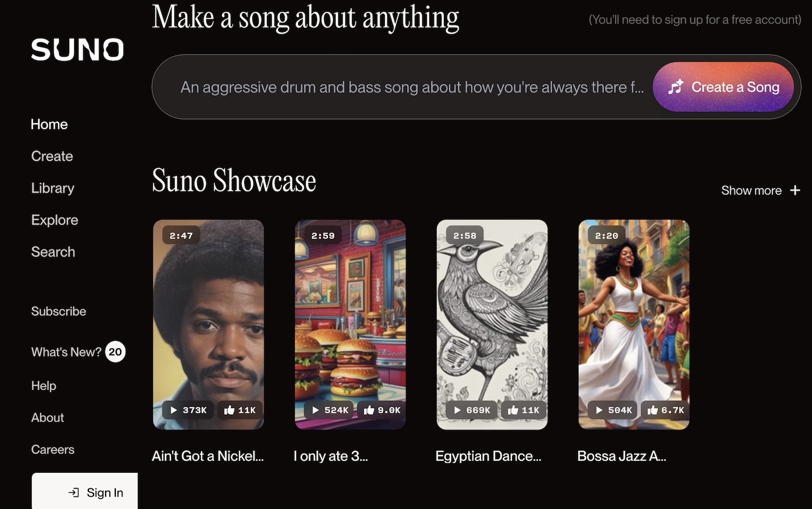This screenshot has width=812, height=509.
Task: Go to the Create page
Action: point(52,156)
